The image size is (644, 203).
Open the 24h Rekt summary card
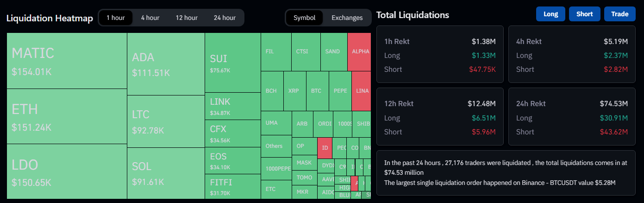572,117
